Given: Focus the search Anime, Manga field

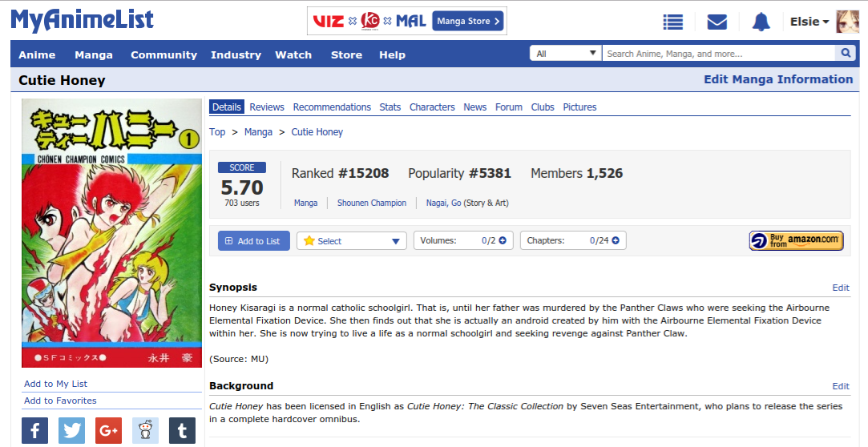Looking at the screenshot, I should pos(718,53).
